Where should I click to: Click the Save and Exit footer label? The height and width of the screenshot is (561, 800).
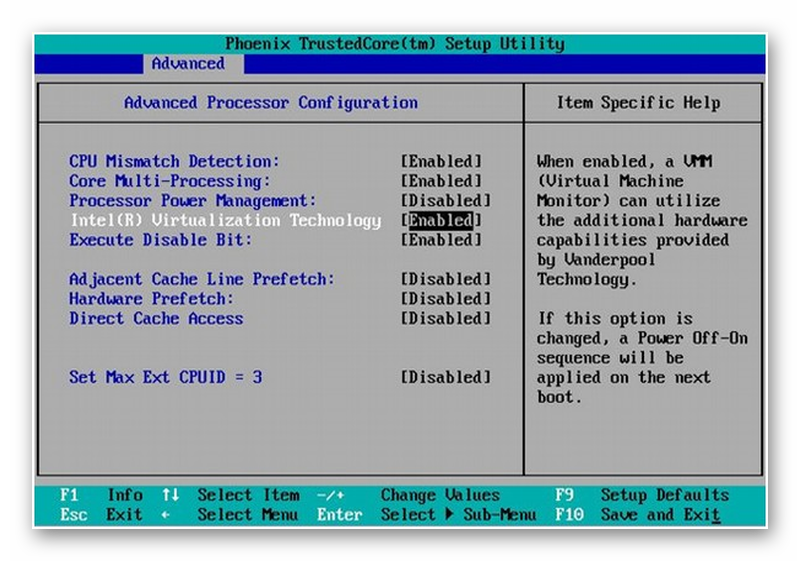(661, 515)
